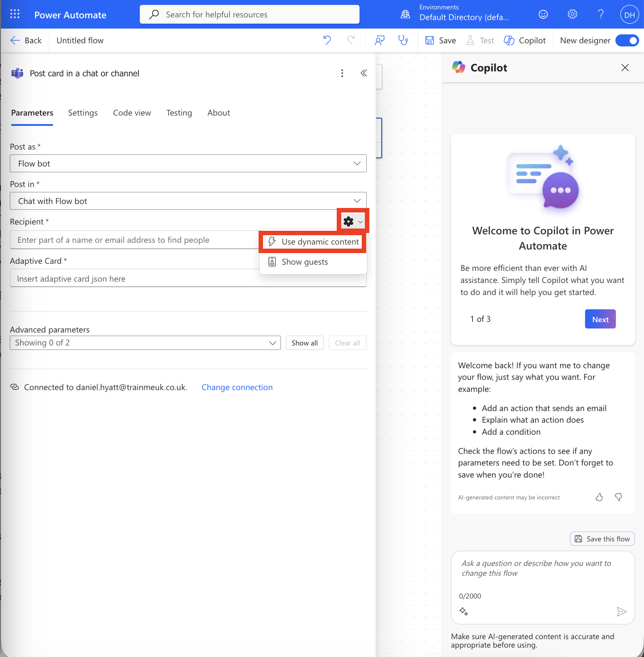This screenshot has width=644, height=657.
Task: Click the feedback smiley icon
Action: click(543, 14)
